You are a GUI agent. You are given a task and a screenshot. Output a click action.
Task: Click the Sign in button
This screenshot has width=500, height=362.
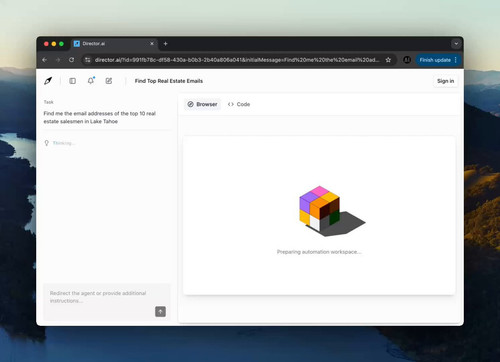(x=445, y=81)
